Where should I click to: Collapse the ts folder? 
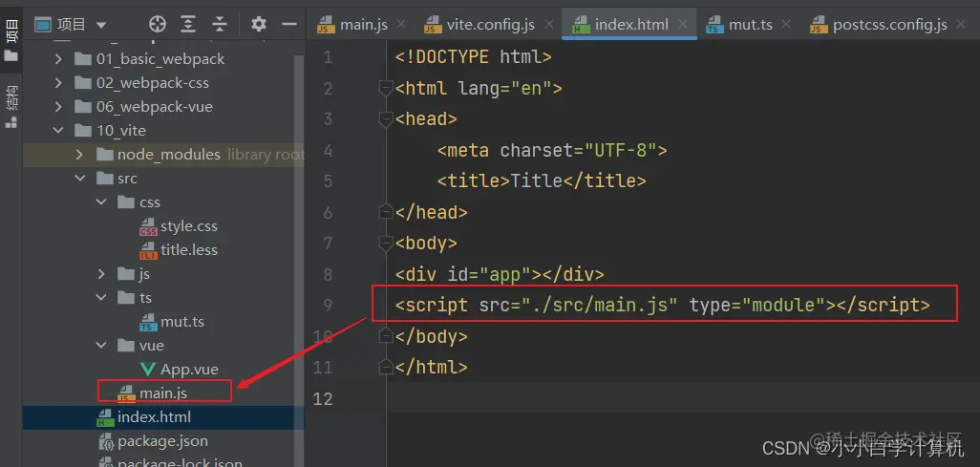pos(101,298)
